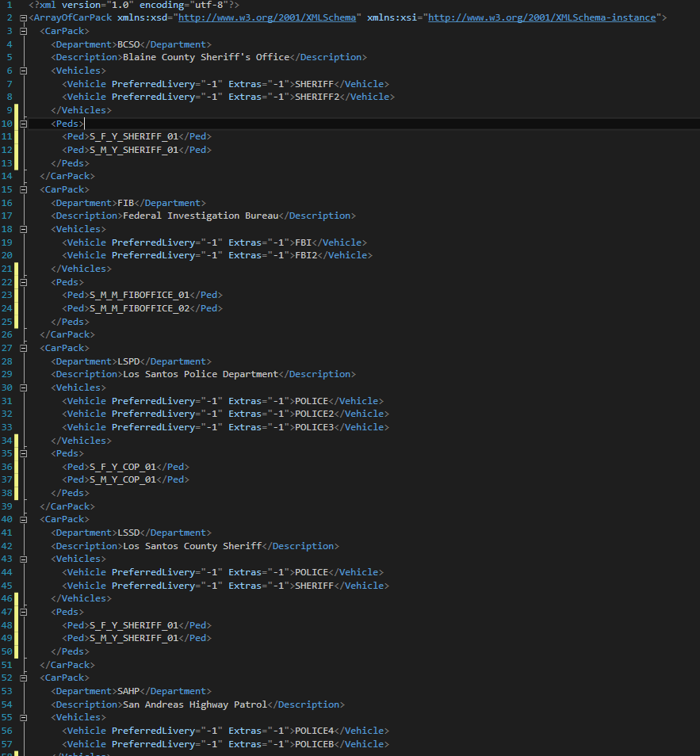This screenshot has width=700, height=756.
Task: Collapse the Vehicles fold on line 55
Action: (23, 718)
